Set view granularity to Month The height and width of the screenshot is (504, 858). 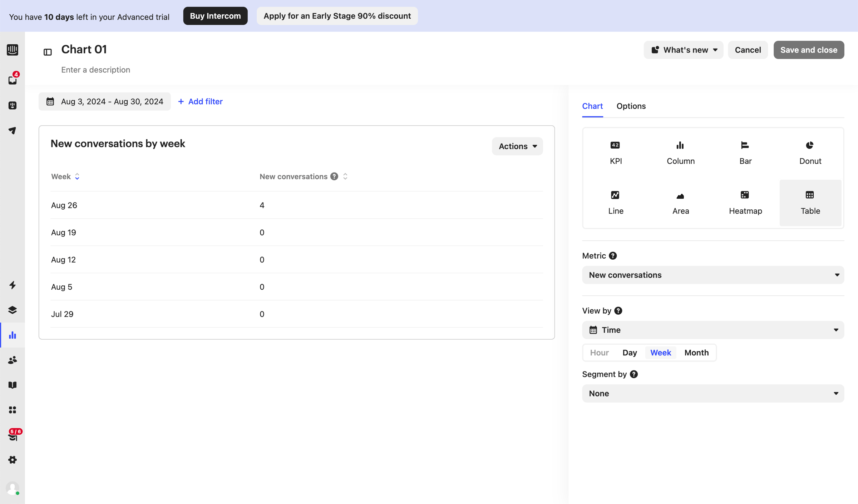[x=696, y=353]
